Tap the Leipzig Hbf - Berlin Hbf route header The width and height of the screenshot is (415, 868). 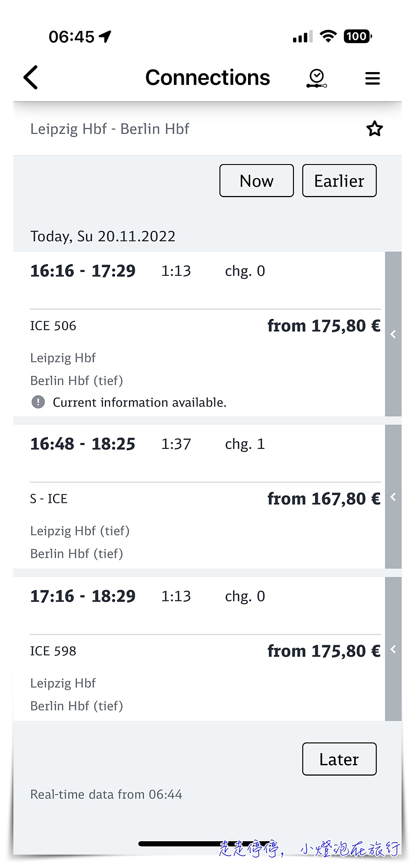click(110, 129)
